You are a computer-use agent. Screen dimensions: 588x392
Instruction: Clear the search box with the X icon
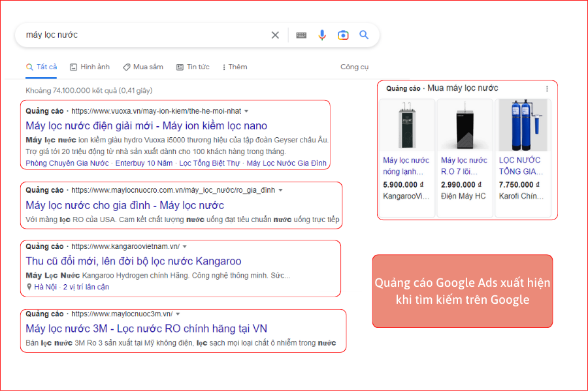pos(275,35)
